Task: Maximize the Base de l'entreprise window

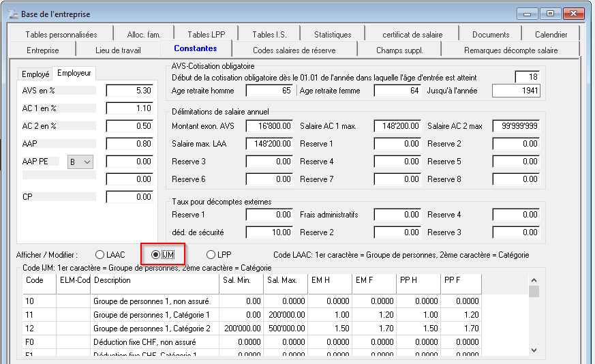Action: click(x=550, y=14)
